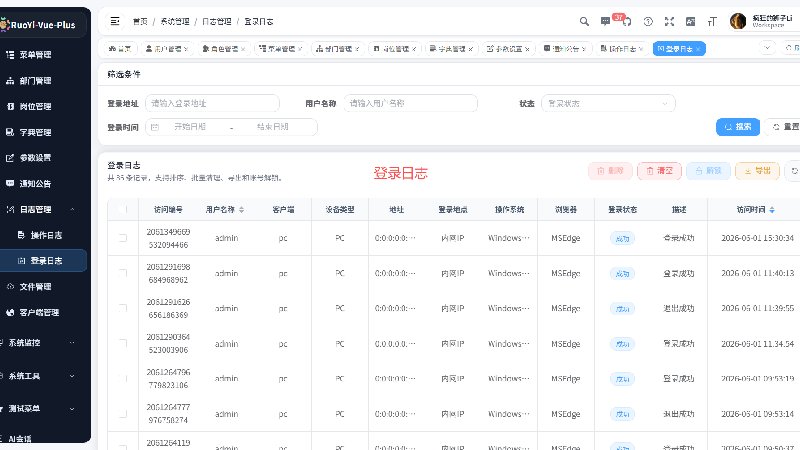This screenshot has height=450, width=800.
Task: Check the row at 11:40:13 checkbox
Action: coord(122,273)
